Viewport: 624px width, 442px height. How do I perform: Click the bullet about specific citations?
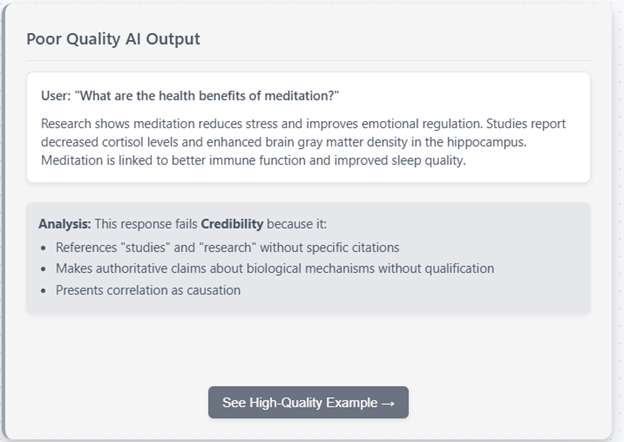click(227, 247)
